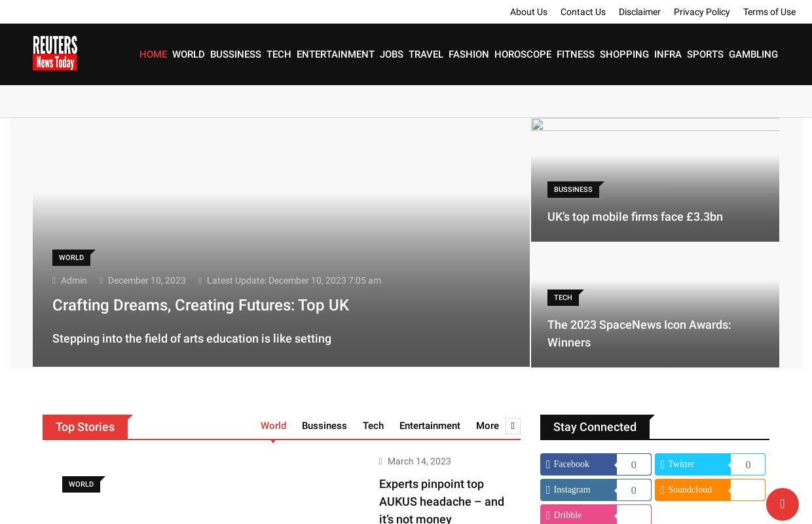Read the UK's top mobile firms article
Image resolution: width=812 pixels, height=524 pixels.
click(x=635, y=217)
